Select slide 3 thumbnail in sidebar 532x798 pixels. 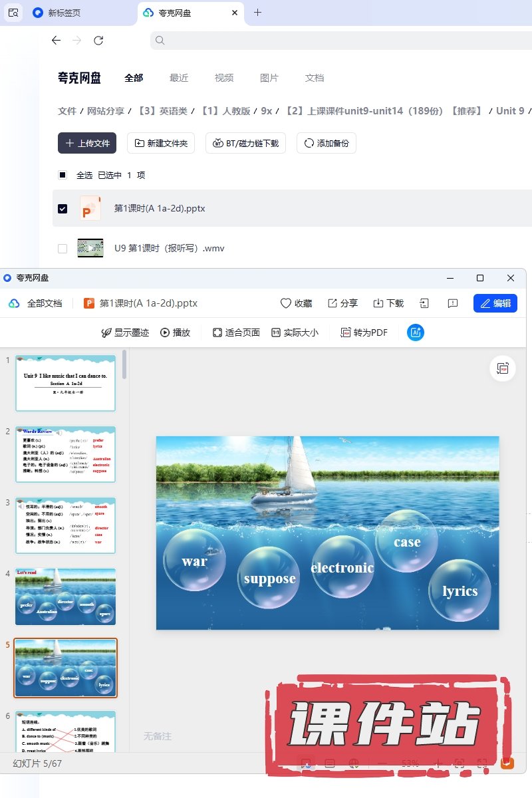coord(65,525)
